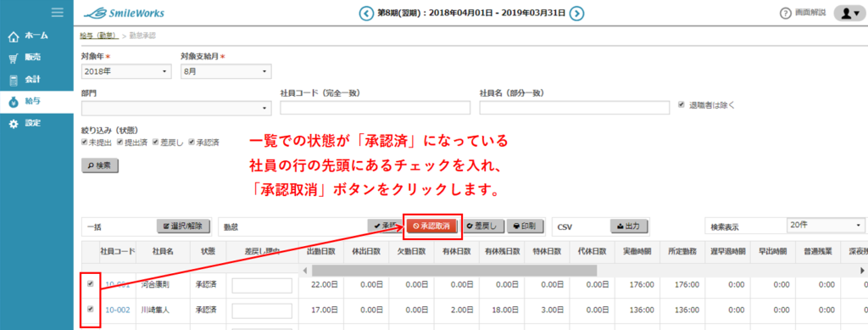Screen dimensions: 868x330
Task: Toggle the 退職者は除く checkbox
Action: click(x=682, y=104)
